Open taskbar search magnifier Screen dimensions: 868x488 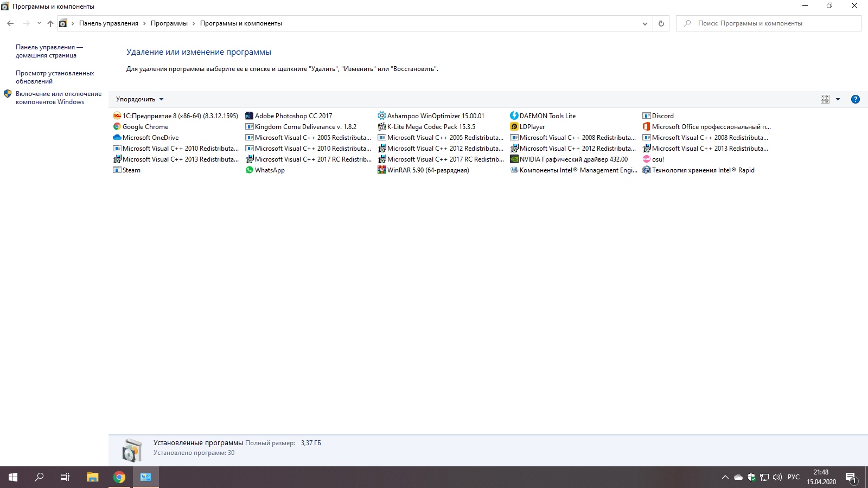click(x=39, y=477)
